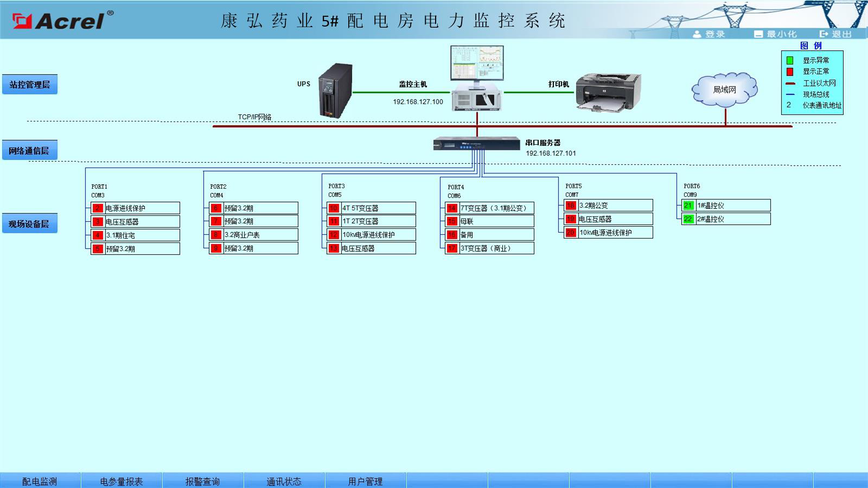Click red address 14 indicator for 7T变压器

pos(452,208)
